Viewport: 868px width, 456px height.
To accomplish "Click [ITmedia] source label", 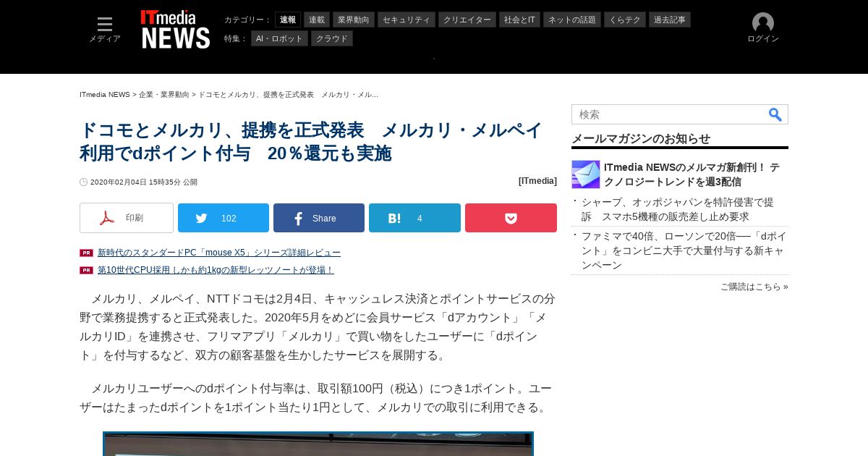I will (x=537, y=181).
